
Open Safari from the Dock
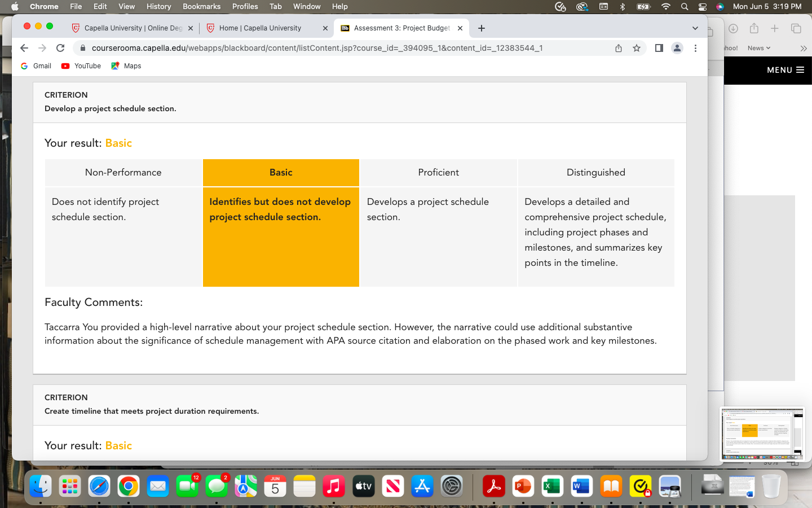click(99, 486)
